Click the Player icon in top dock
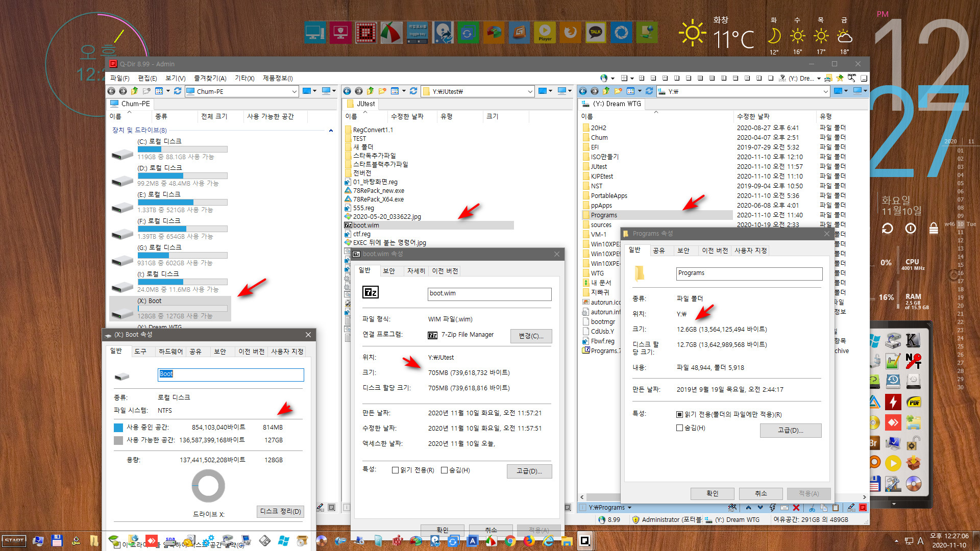This screenshot has width=980, height=551. click(x=545, y=33)
